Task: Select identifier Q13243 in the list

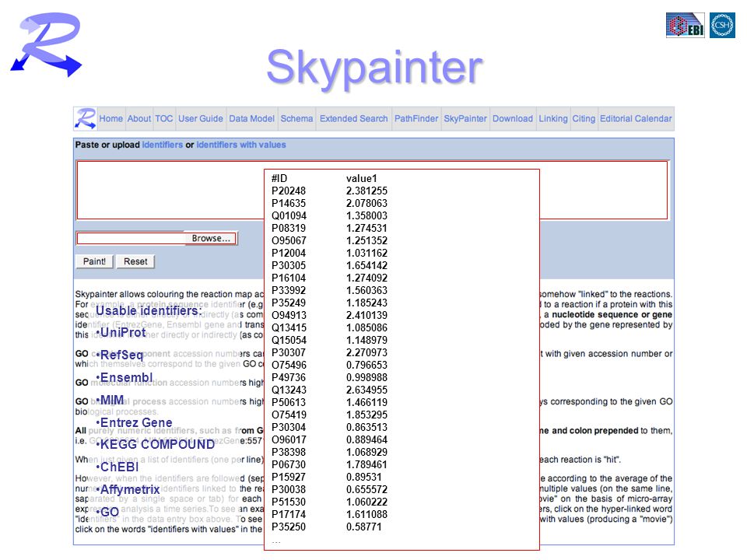Action: (289, 390)
